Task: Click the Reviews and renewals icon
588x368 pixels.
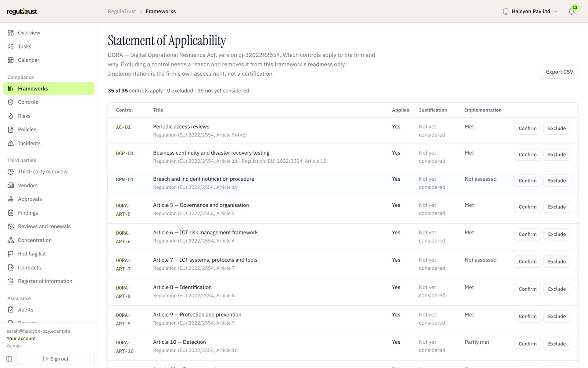Action: (x=11, y=227)
